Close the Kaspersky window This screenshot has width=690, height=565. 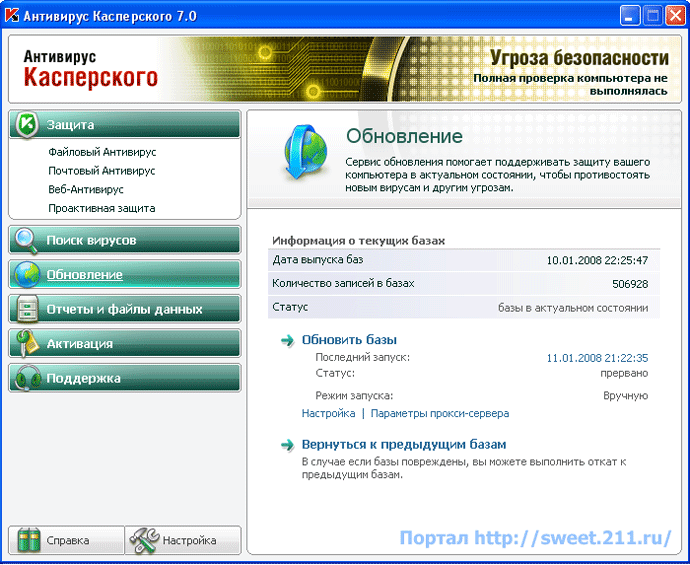click(675, 16)
